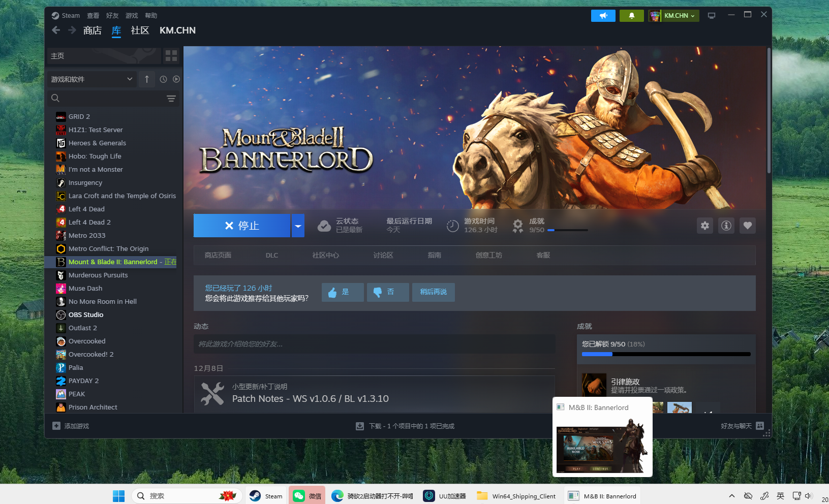Switch to the DLC tab of the game page

[x=272, y=255]
